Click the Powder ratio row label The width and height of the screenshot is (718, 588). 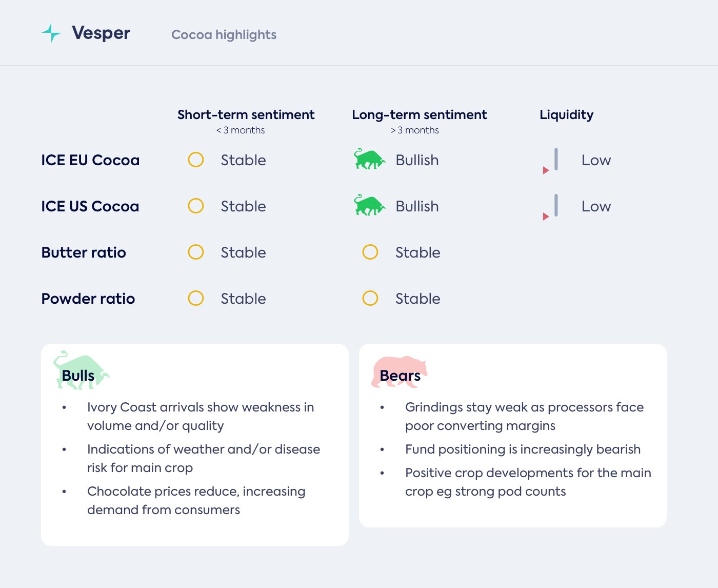pos(88,299)
